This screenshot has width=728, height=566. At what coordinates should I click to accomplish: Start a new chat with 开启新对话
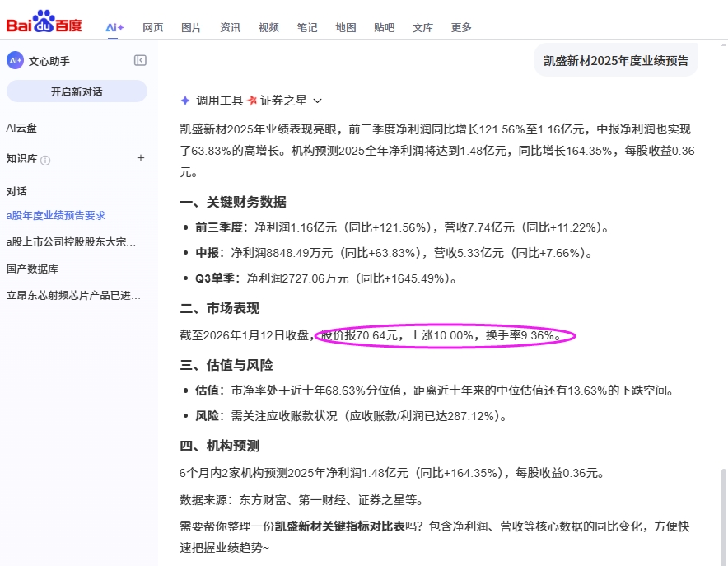[x=77, y=91]
